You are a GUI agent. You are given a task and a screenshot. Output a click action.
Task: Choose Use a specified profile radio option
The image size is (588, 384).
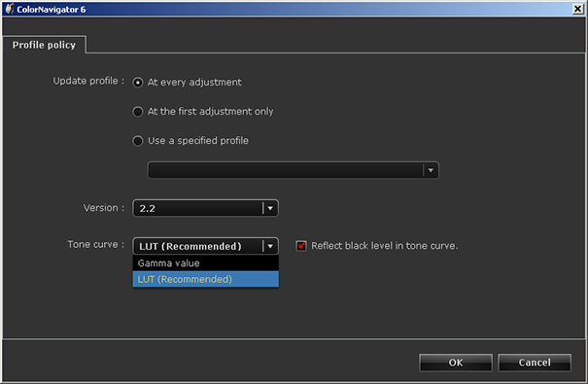tap(138, 141)
